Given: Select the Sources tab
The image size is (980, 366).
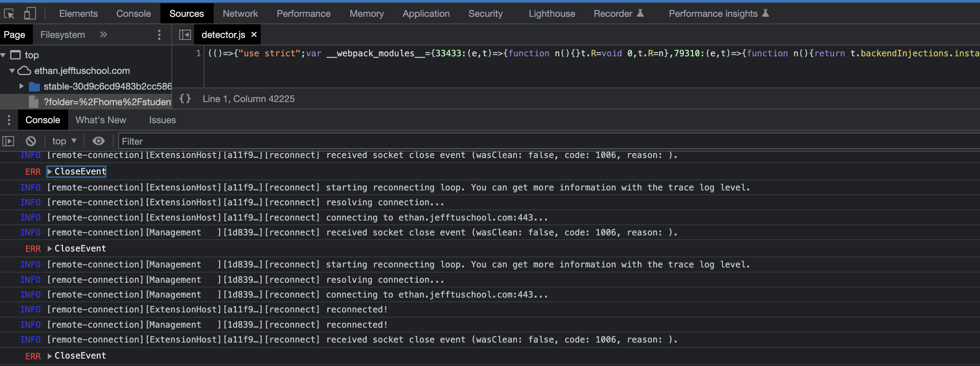Looking at the screenshot, I should pos(187,14).
